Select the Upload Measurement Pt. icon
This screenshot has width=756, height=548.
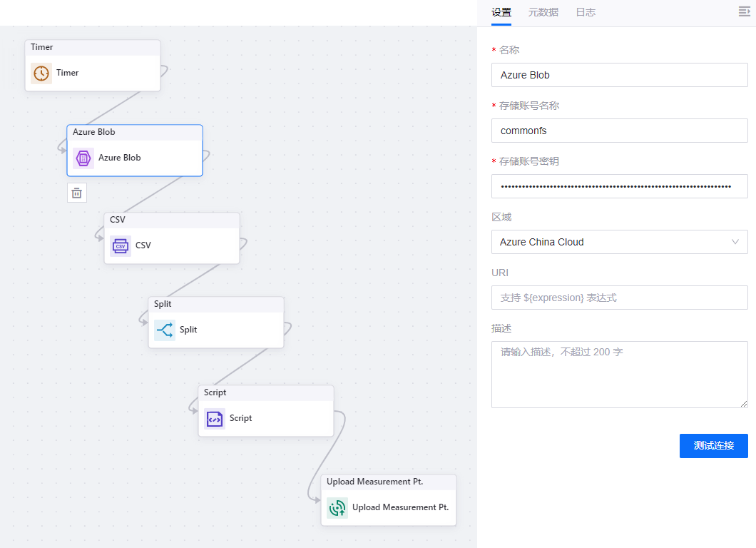(x=337, y=507)
